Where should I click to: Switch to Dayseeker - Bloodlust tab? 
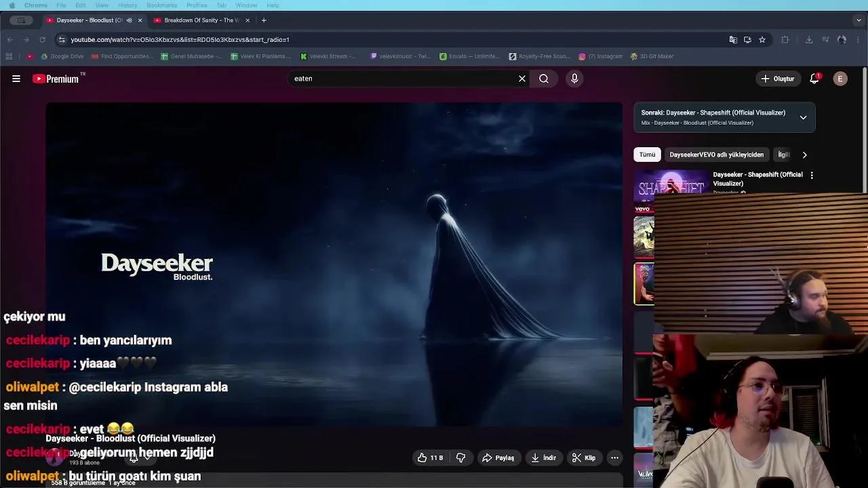[90, 20]
